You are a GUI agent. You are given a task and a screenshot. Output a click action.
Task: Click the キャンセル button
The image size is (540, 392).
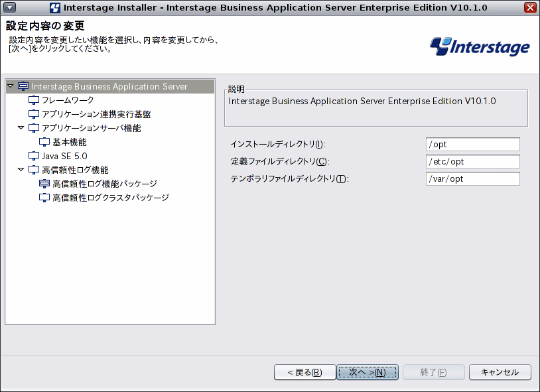[x=500, y=372]
